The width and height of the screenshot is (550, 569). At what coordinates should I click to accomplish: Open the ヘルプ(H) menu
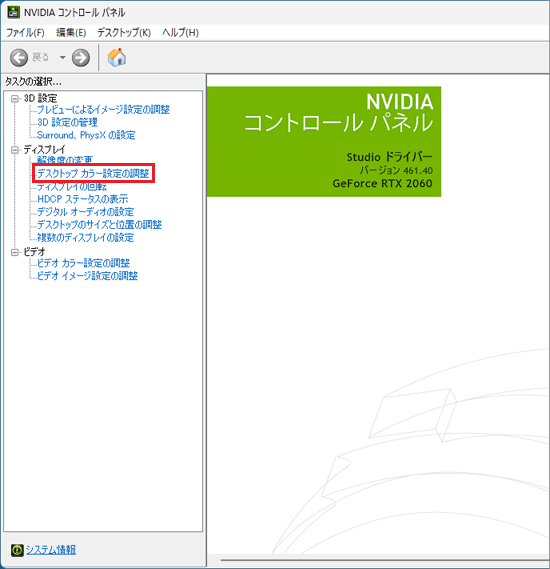180,33
